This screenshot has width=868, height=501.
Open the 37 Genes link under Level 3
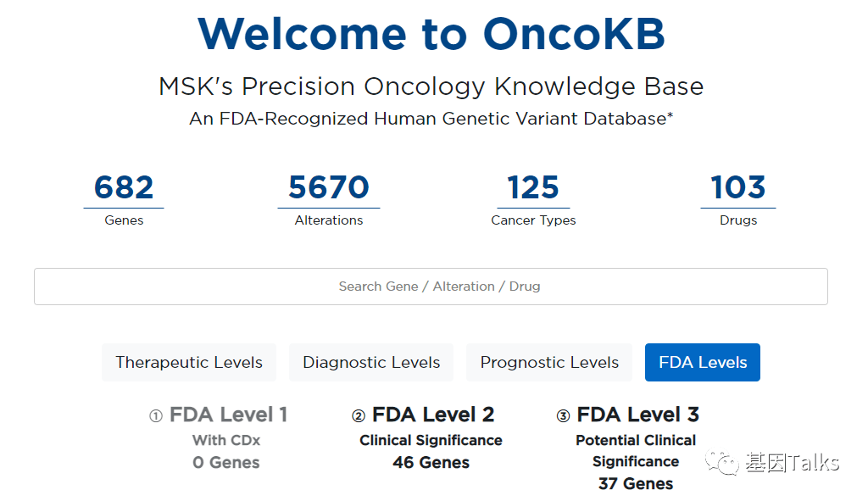pos(636,483)
